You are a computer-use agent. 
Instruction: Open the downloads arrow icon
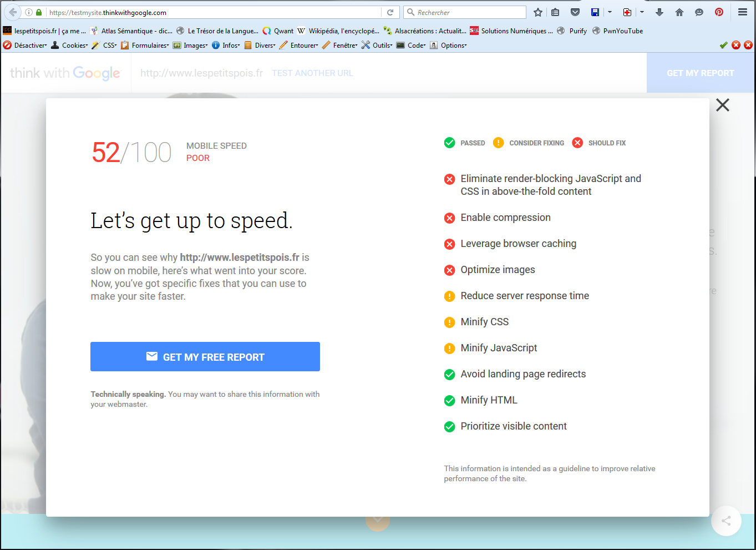pos(659,12)
